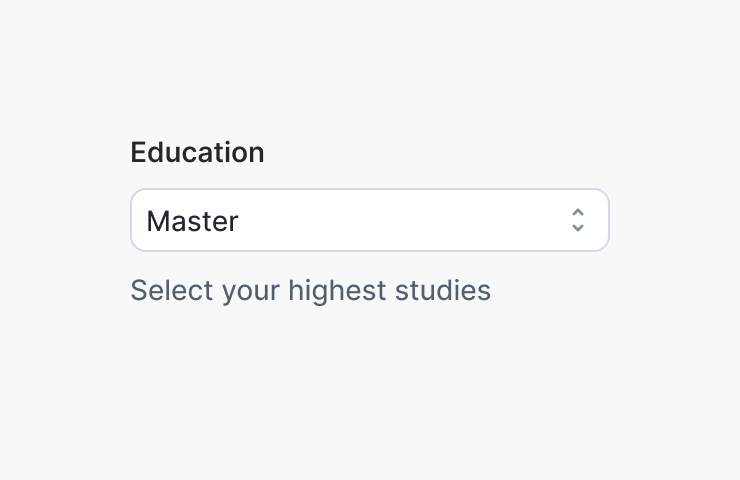
Task: Click the 'Select your highest studies' hint
Action: click(310, 291)
